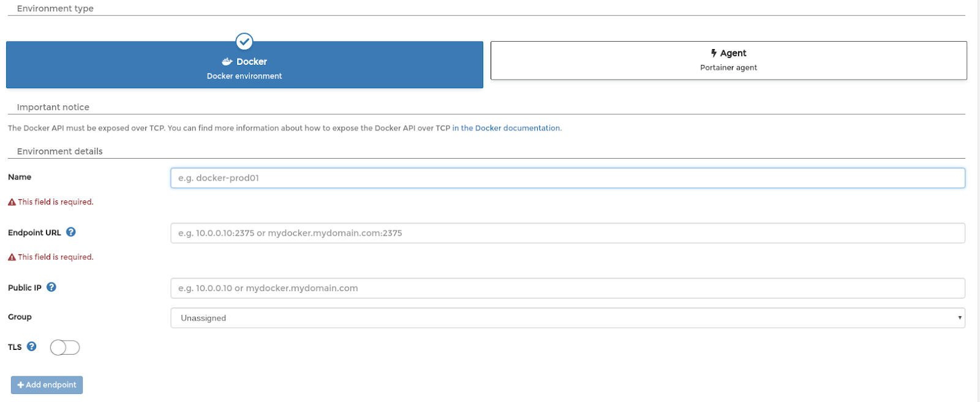Click the Docker whale icon
Screen dimensions: 980x402
click(227, 62)
